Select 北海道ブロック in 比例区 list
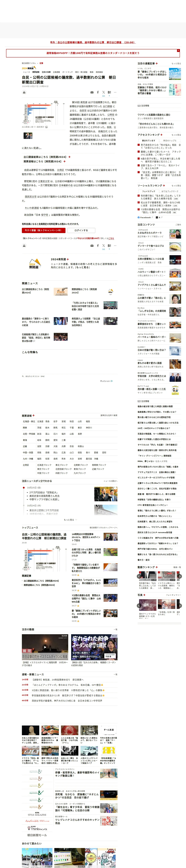Screen dimensions: 186x868 (x=44, y=465)
